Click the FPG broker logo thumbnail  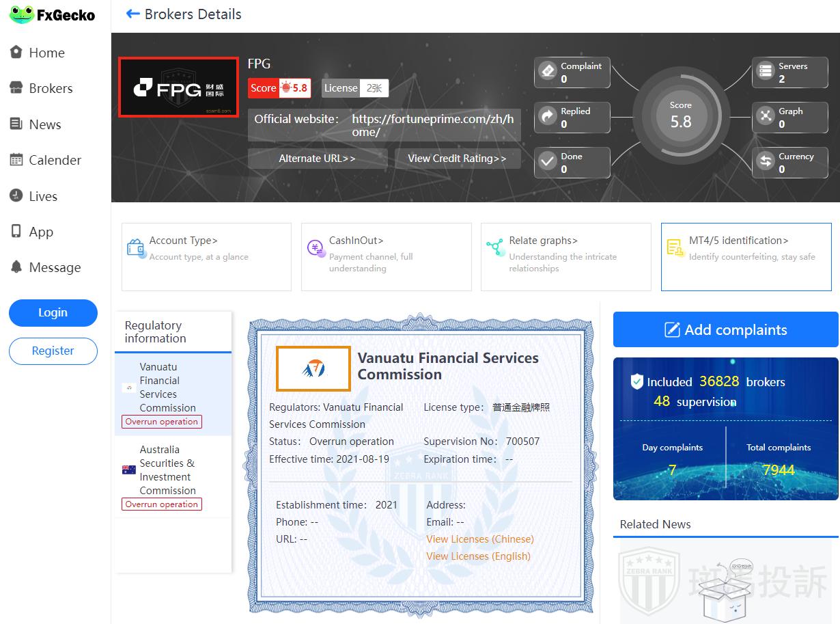[178, 87]
